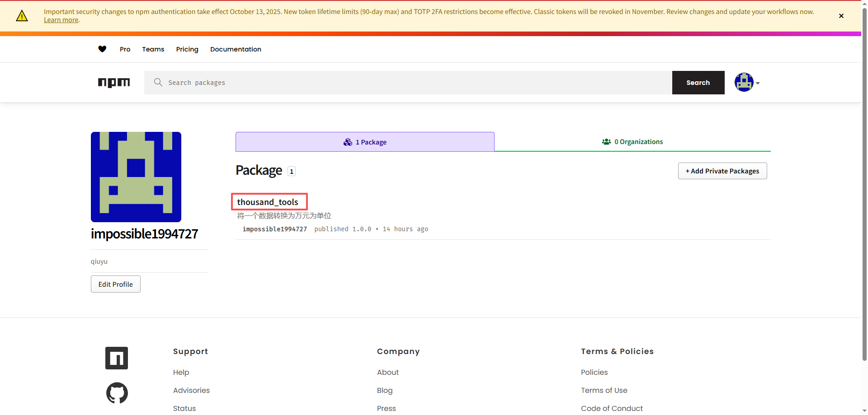Click the 'qiuyu' name text
The image size is (868, 415).
pos(99,261)
